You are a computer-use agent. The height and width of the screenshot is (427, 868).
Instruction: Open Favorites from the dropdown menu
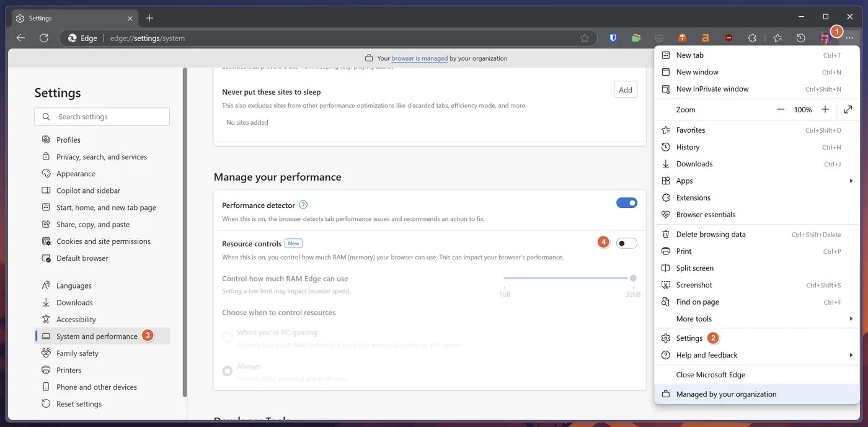[x=757, y=130]
